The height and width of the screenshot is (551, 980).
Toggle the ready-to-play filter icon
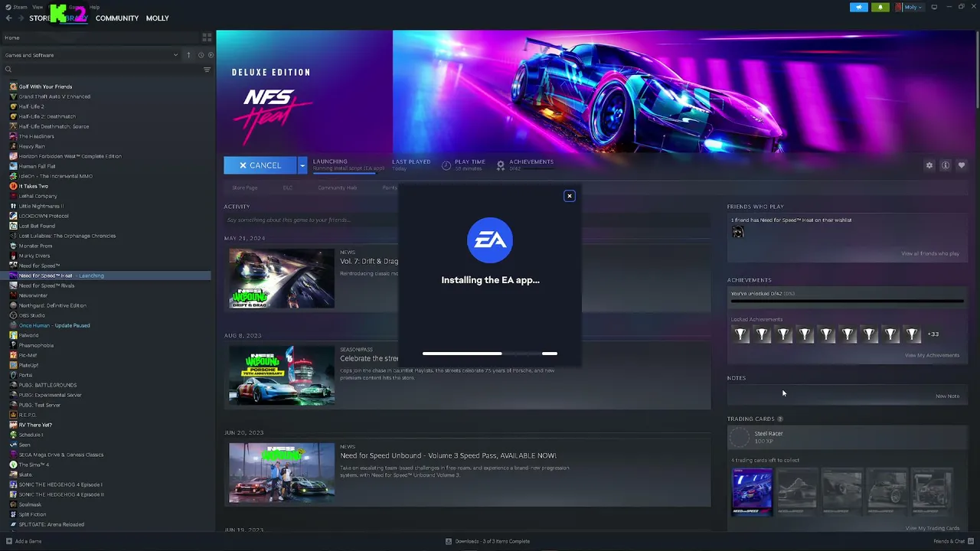[211, 55]
